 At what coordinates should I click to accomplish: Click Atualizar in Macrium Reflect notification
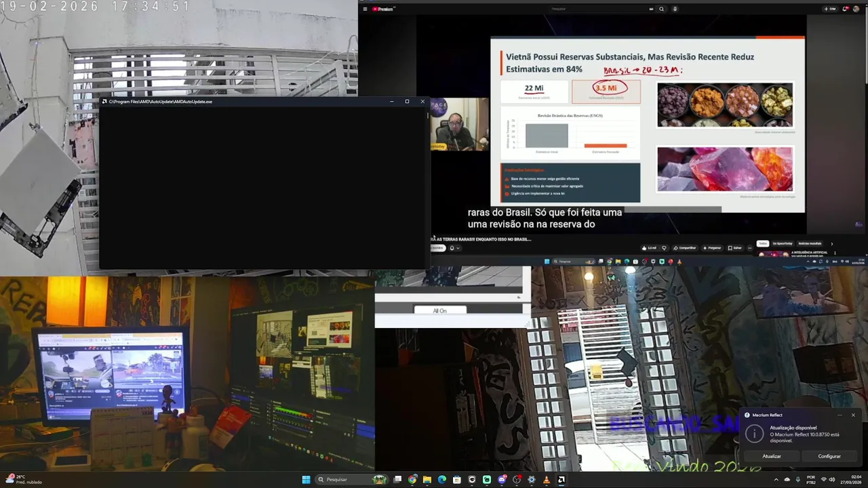click(x=772, y=456)
